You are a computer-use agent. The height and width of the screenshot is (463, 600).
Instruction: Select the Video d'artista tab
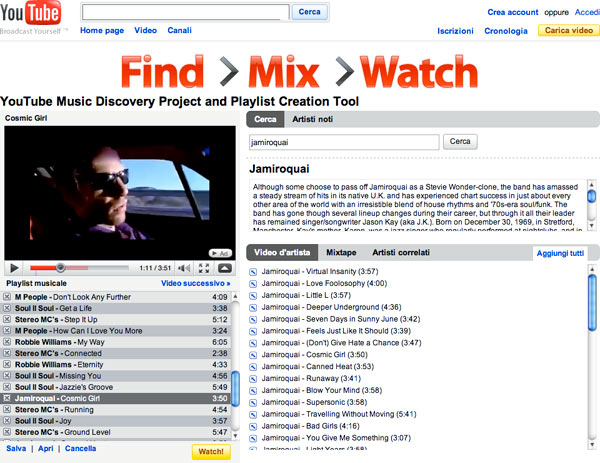282,253
